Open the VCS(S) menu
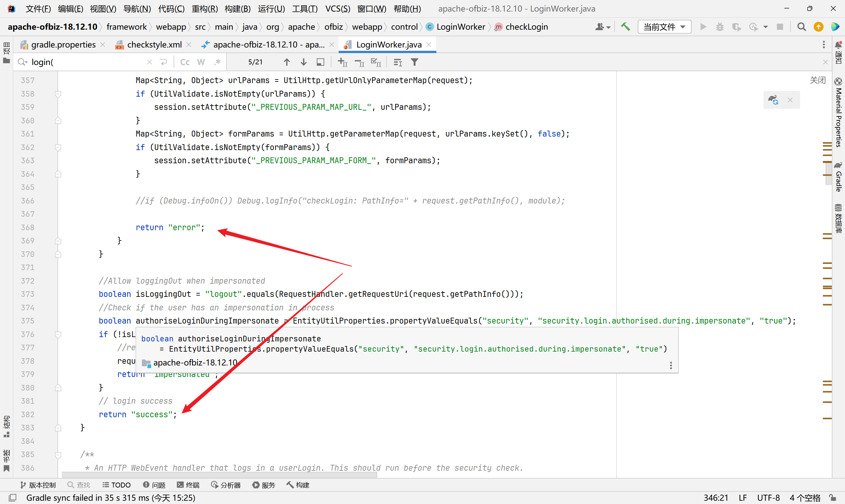 338,9
